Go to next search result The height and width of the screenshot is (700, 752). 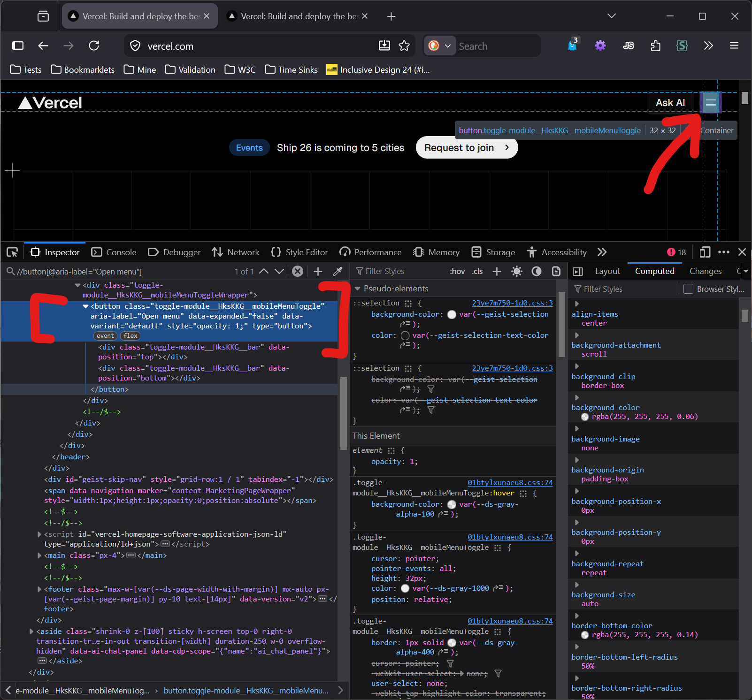[x=279, y=271]
